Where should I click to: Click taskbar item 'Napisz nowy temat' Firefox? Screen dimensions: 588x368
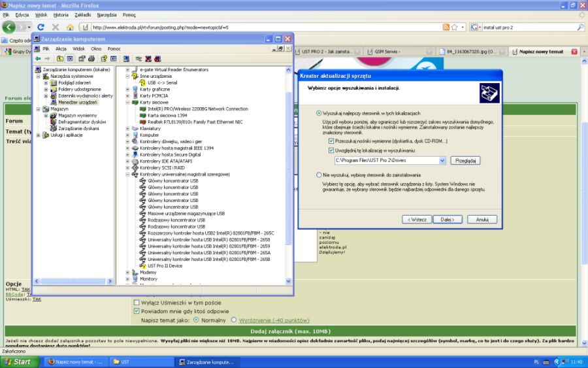[77, 362]
